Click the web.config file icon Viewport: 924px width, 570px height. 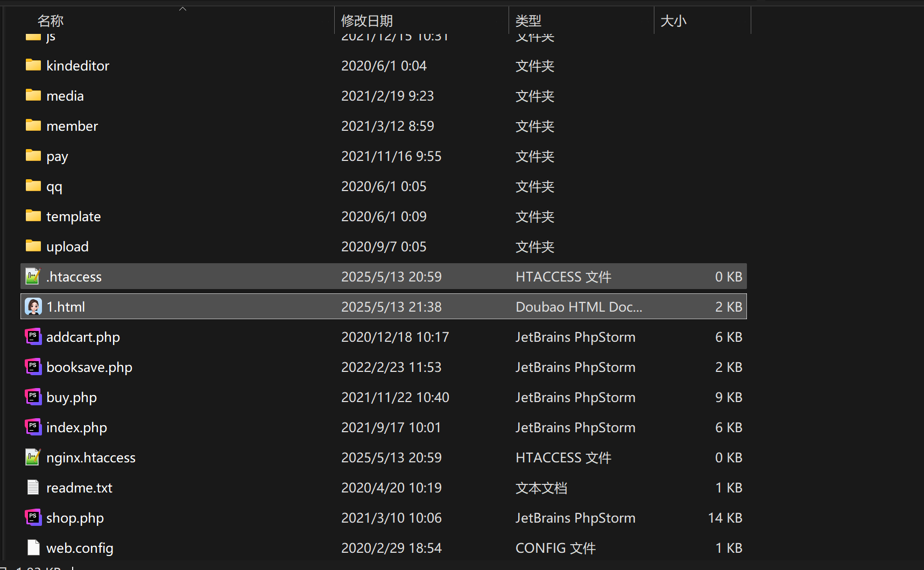(33, 548)
